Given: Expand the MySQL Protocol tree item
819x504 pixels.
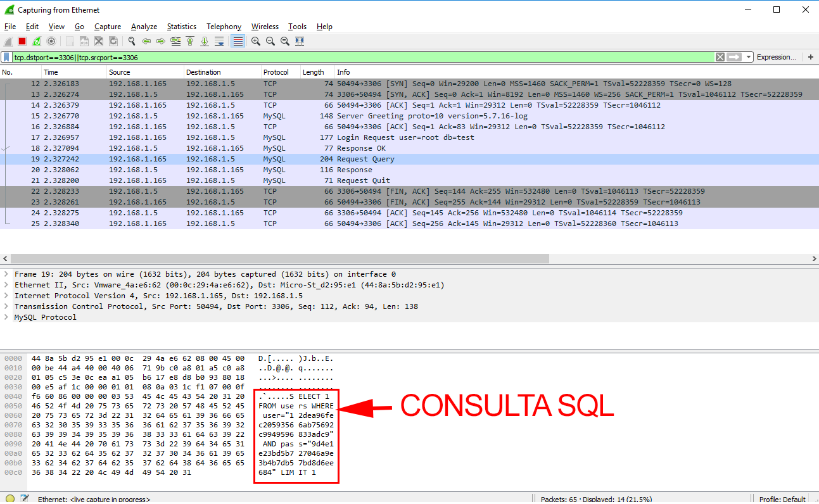Looking at the screenshot, I should point(6,317).
